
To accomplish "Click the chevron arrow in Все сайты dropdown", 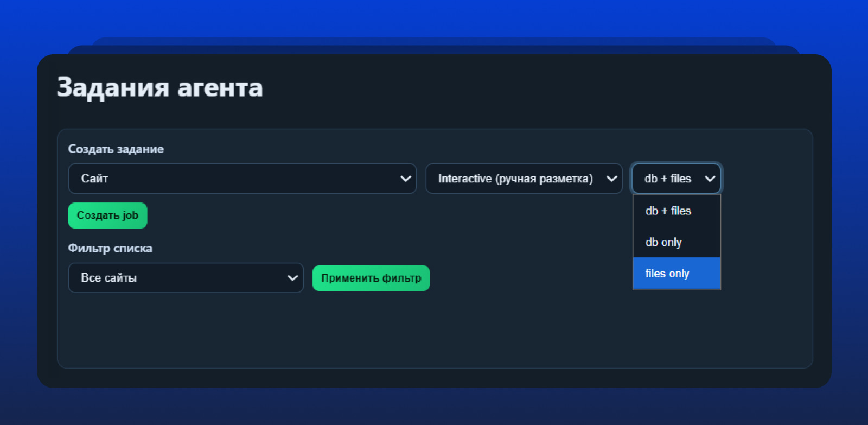I will click(292, 278).
